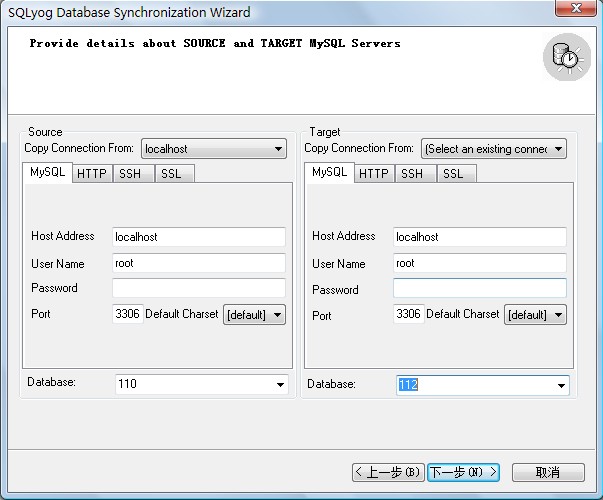
Task: Click the Target group label text
Action: click(x=325, y=132)
